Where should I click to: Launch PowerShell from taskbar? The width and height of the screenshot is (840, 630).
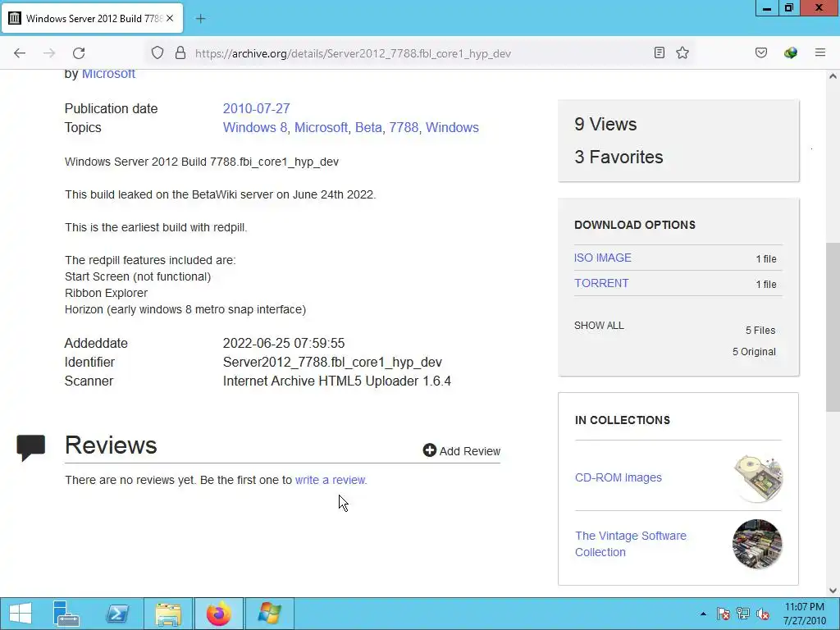(117, 614)
